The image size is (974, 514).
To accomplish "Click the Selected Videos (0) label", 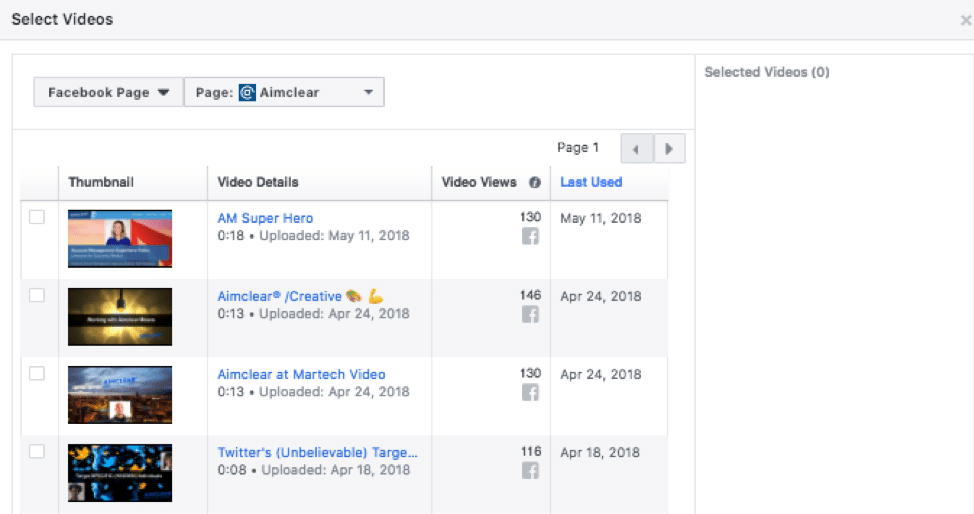I will [x=767, y=72].
